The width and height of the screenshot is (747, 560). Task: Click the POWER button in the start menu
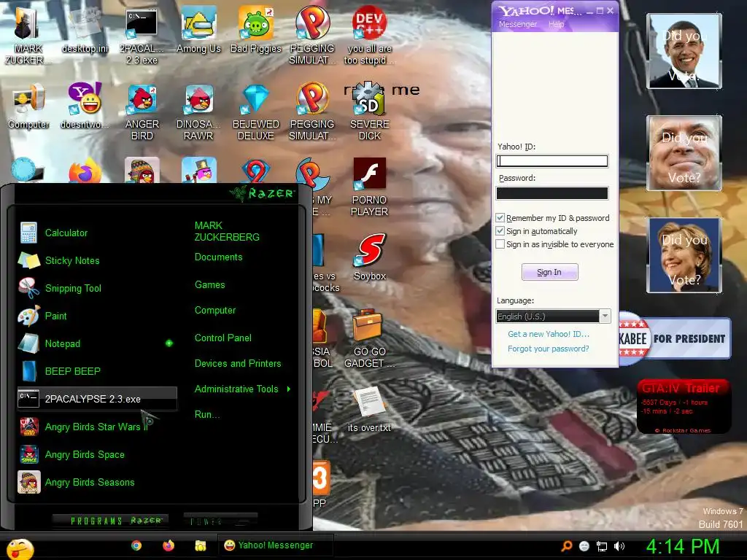point(220,521)
